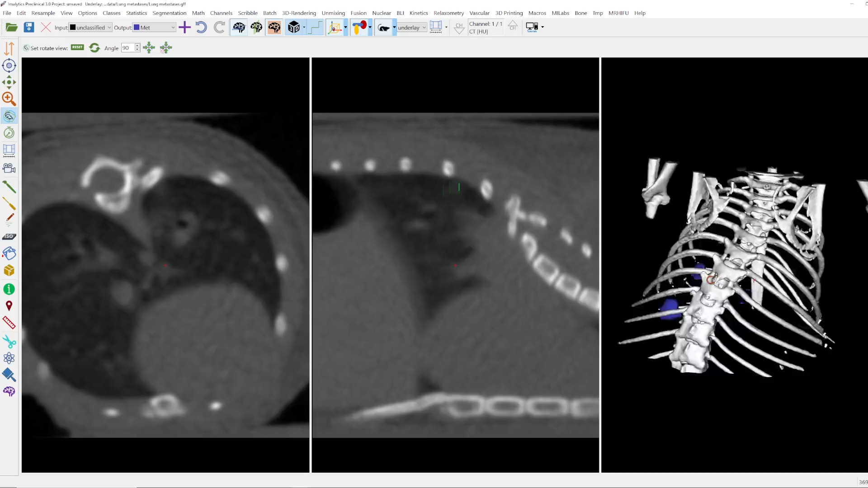Click the red X delete icon
This screenshot has height=488, width=868.
click(x=46, y=28)
